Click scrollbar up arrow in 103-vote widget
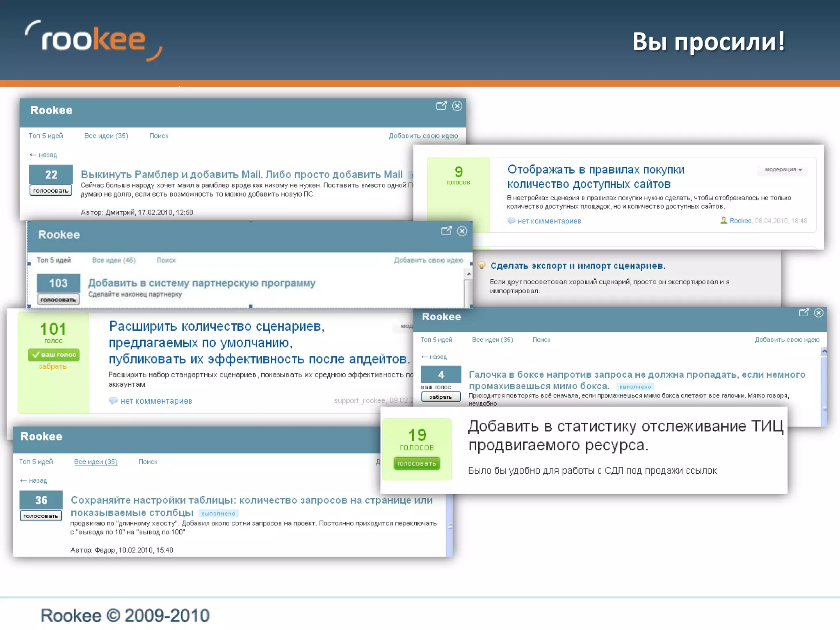Screen dimensions: 840x630 [469, 274]
